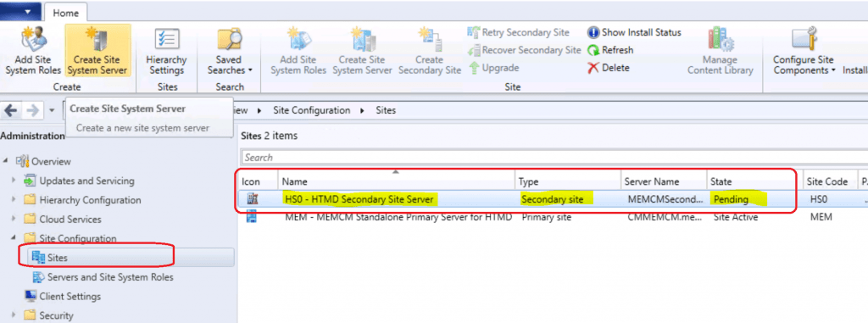
Task: Click the primary site icon for MEM
Action: coord(252,217)
